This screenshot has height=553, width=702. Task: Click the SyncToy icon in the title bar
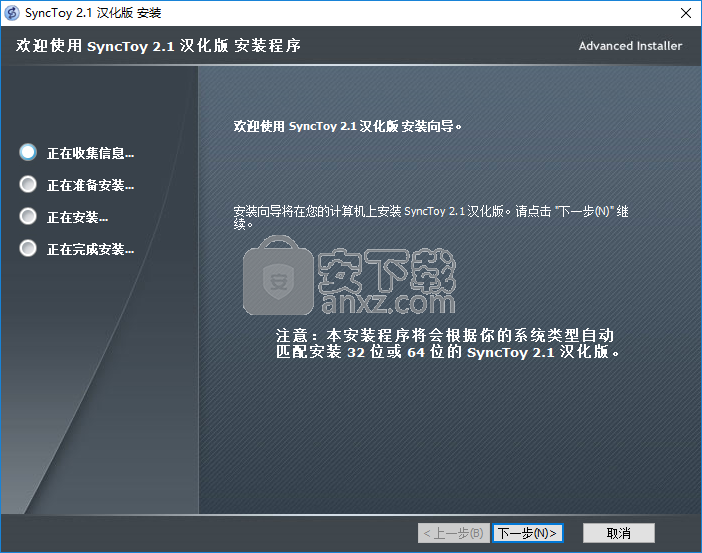tap(12, 13)
